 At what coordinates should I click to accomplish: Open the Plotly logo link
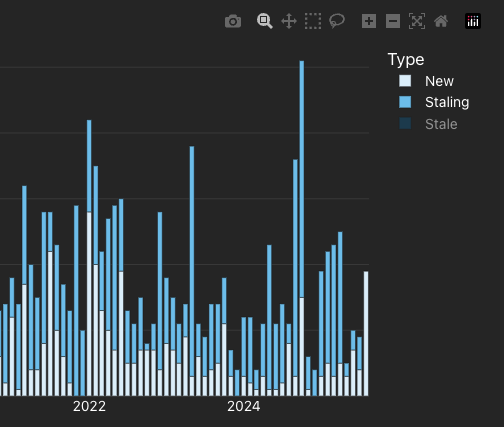tap(473, 21)
